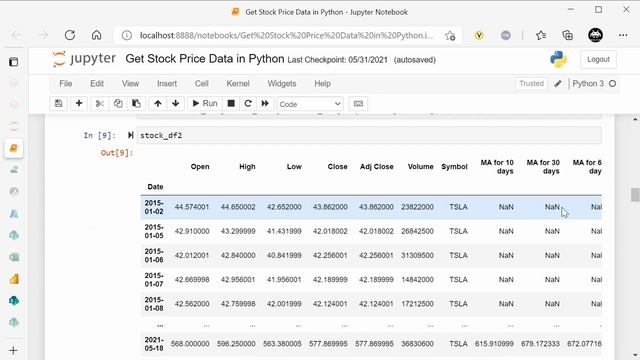Move selected cell down arrow
Image resolution: width=640 pixels, height=360 pixels.
pos(176,104)
